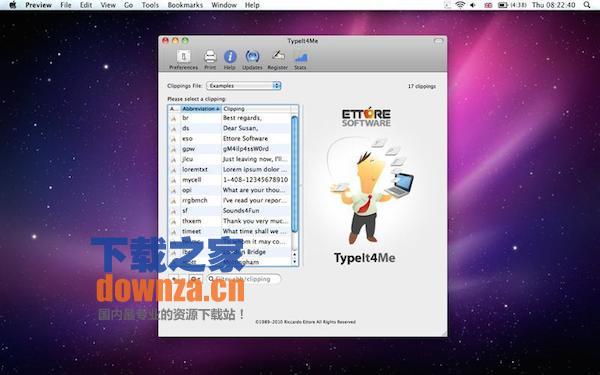Open the Clippings File Examples dropdown

pos(244,86)
